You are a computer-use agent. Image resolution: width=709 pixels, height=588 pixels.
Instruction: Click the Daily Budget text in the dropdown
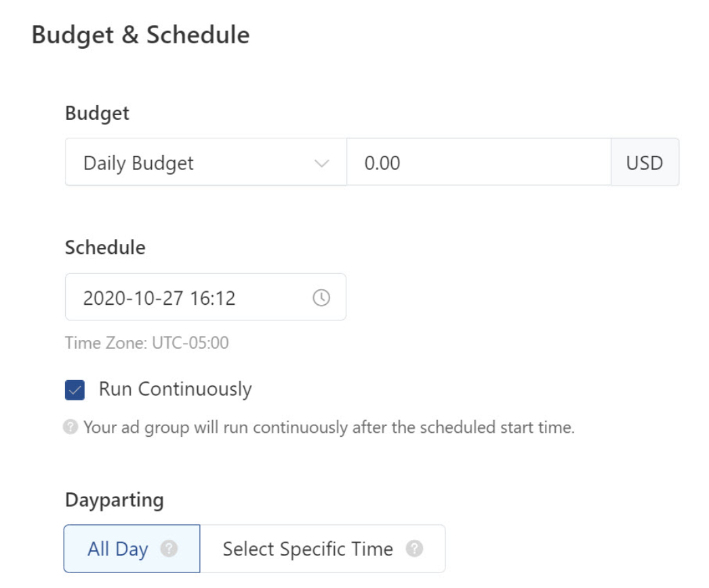[x=138, y=163]
